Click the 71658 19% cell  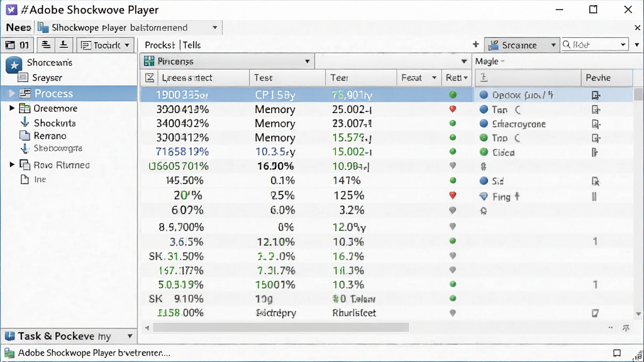click(x=182, y=151)
